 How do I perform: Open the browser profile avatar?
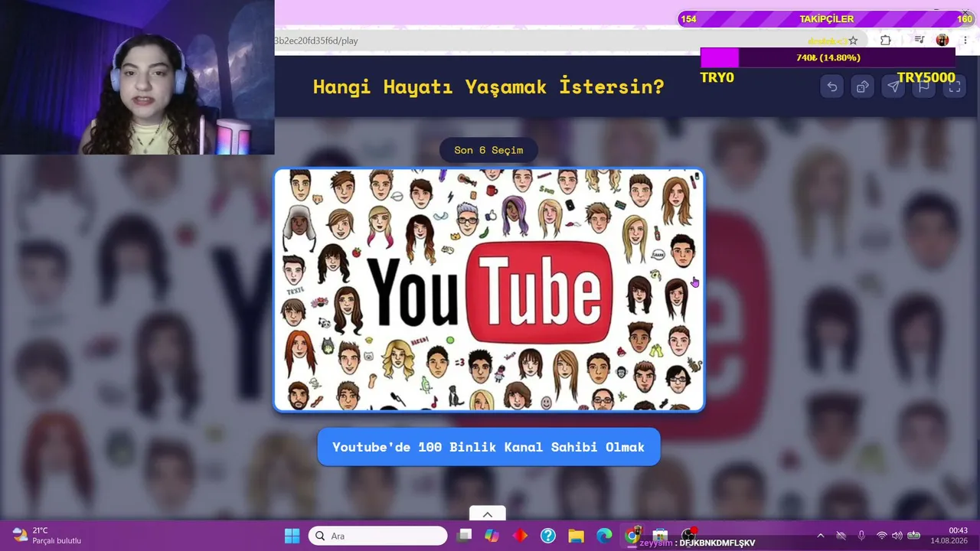coord(942,41)
